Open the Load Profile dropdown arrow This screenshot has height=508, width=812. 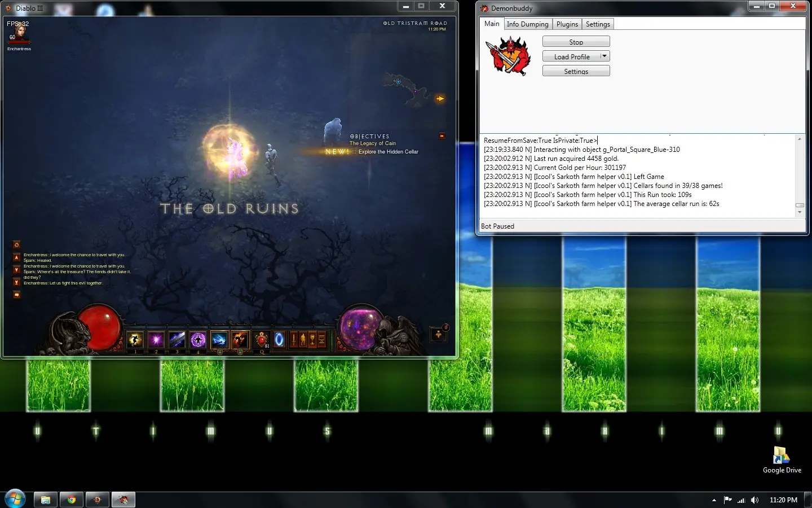604,56
